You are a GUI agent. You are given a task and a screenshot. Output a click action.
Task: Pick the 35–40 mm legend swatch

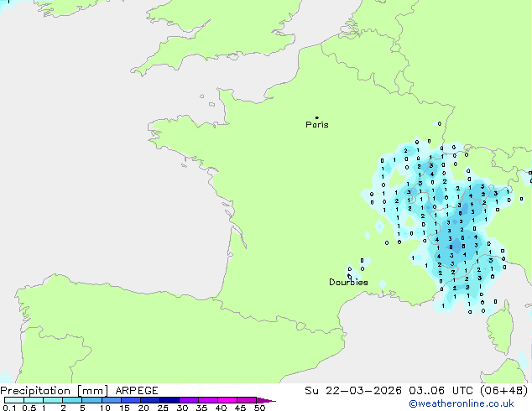coord(208,400)
